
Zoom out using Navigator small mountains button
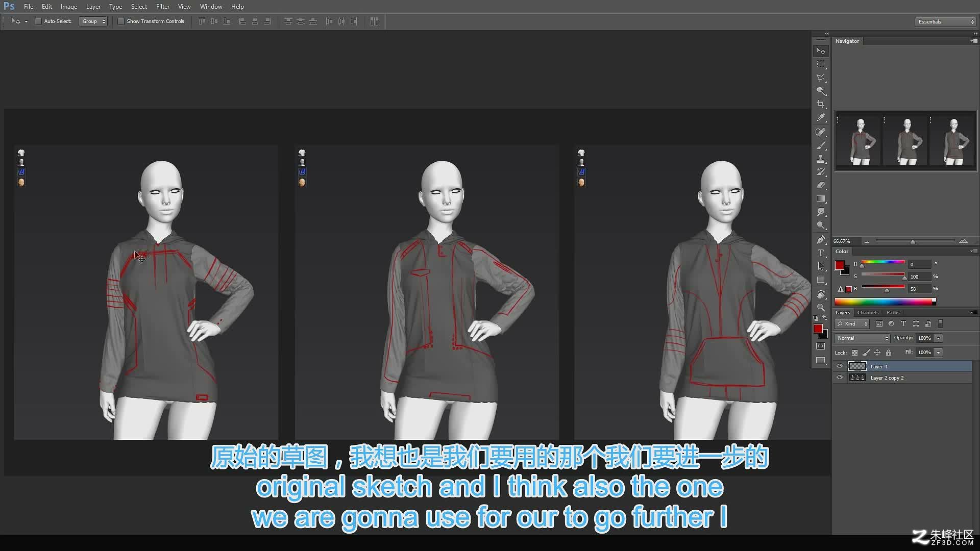point(867,241)
